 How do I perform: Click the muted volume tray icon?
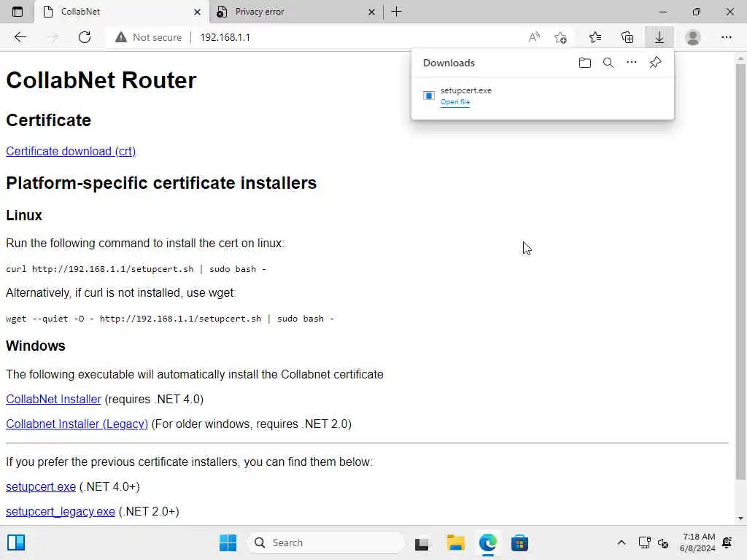coord(662,542)
